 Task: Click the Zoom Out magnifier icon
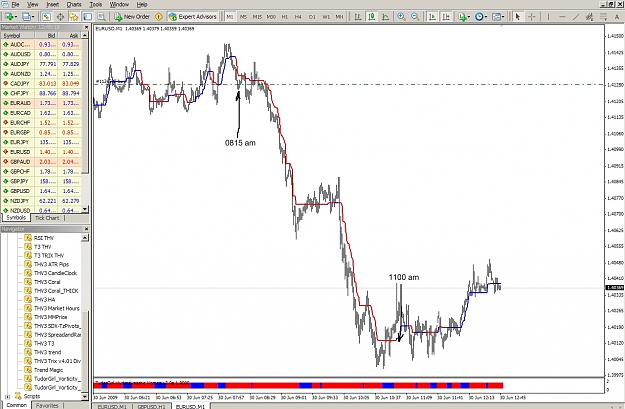[415, 17]
